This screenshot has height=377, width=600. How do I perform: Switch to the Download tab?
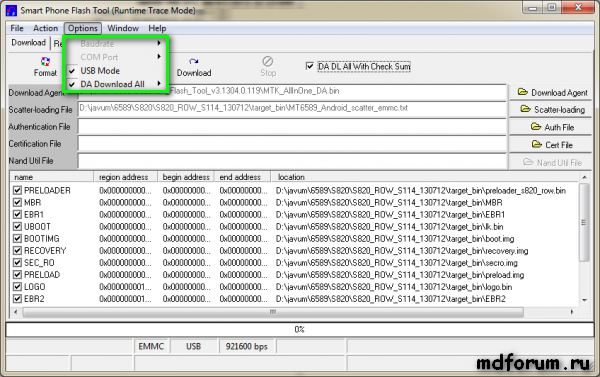[x=28, y=42]
